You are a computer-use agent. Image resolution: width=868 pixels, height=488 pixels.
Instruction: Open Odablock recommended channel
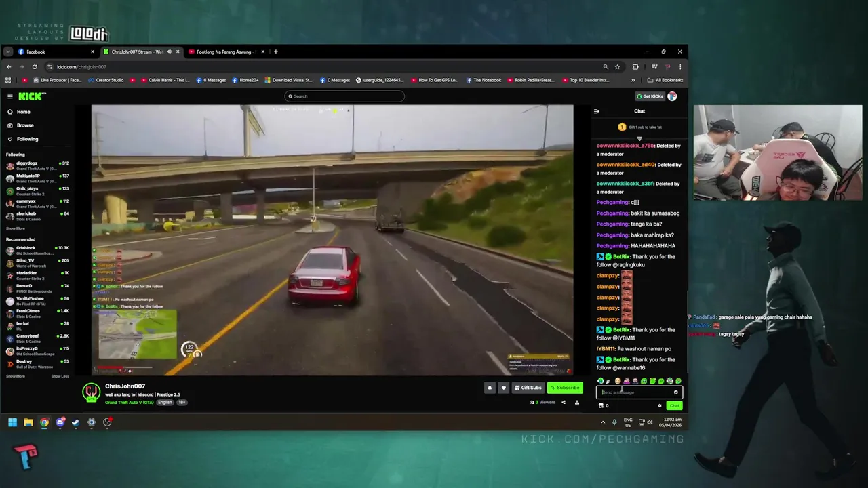tap(37, 249)
